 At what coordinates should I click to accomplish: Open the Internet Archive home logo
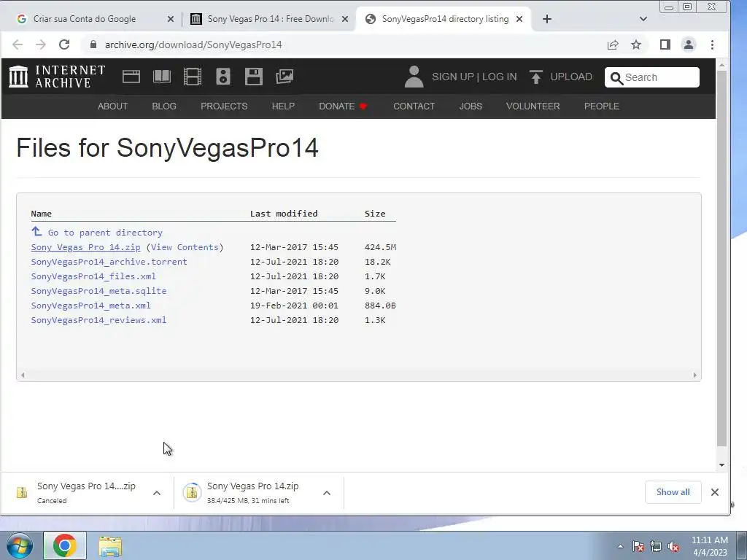57,77
